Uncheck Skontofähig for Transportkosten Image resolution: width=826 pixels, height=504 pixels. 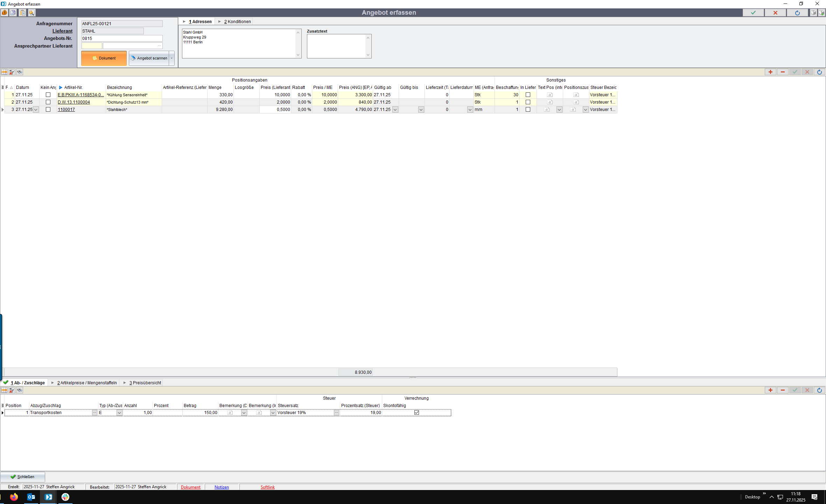(416, 413)
